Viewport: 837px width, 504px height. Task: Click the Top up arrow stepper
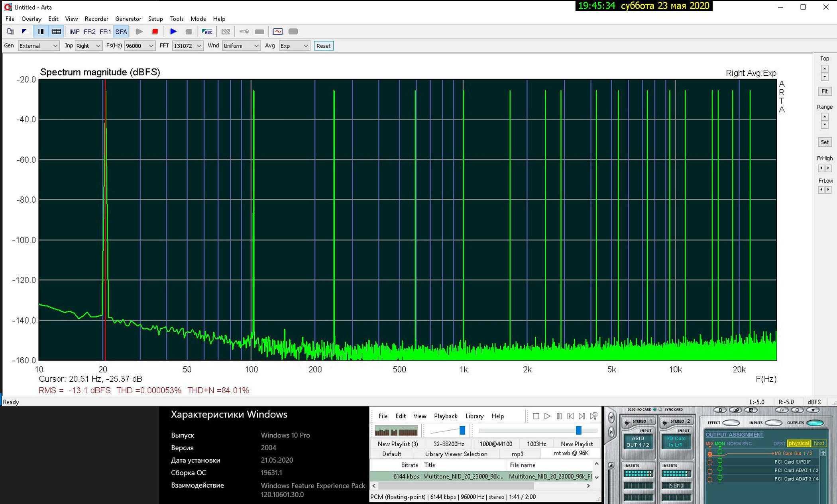825,69
